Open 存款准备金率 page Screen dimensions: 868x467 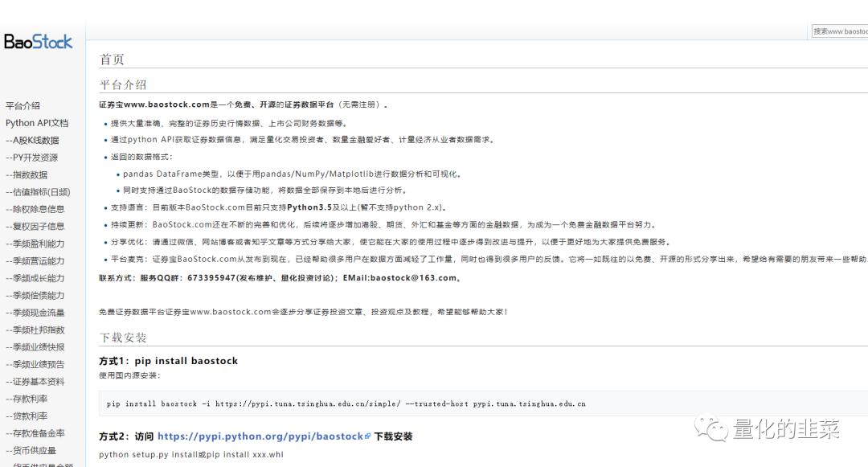pos(35,432)
